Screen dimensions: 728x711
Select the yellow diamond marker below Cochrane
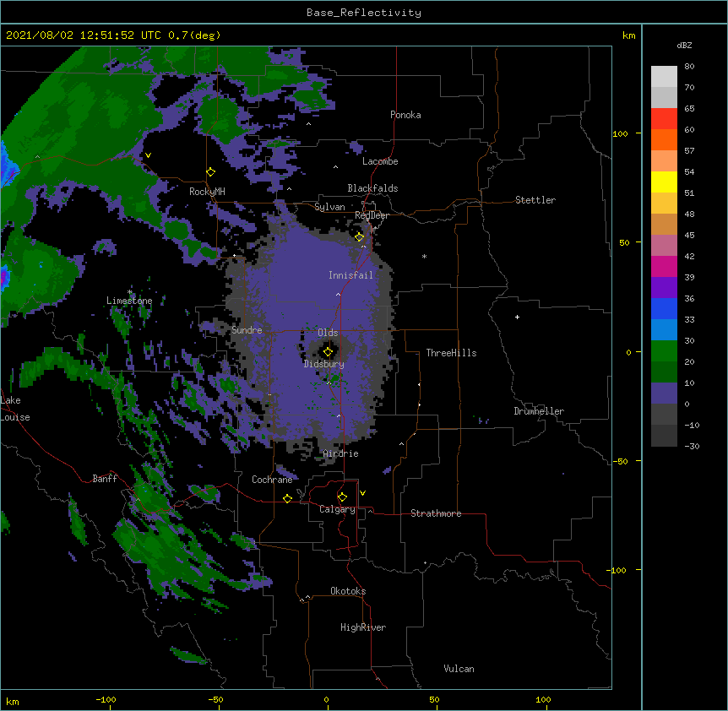(287, 498)
